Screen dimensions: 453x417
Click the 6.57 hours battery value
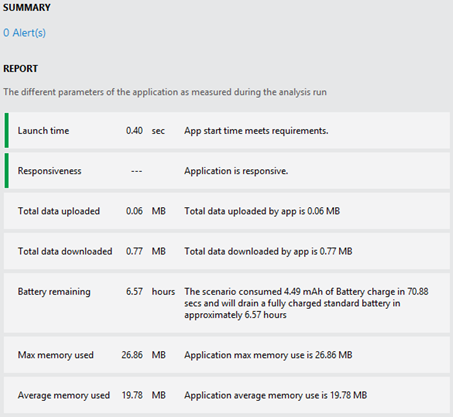tap(150, 292)
